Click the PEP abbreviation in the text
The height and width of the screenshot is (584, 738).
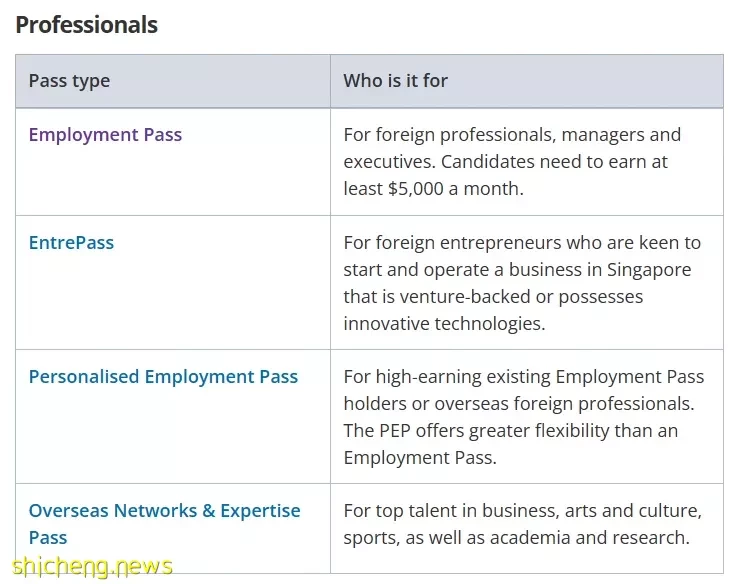[394, 431]
